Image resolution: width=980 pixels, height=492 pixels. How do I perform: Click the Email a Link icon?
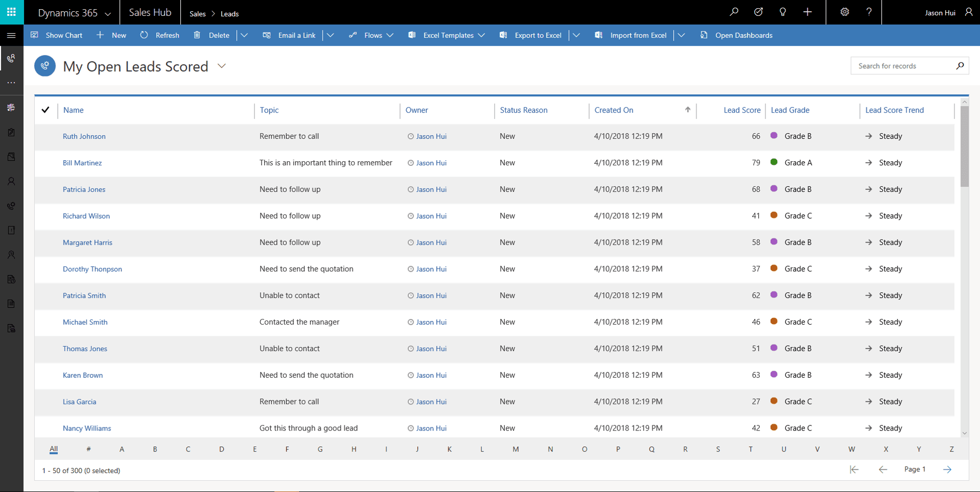[x=266, y=35]
